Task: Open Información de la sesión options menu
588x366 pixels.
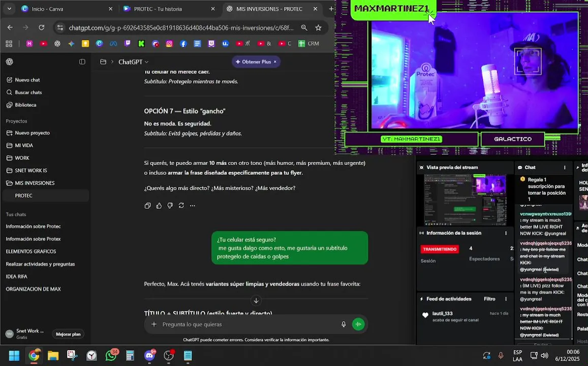Action: [x=506, y=233]
